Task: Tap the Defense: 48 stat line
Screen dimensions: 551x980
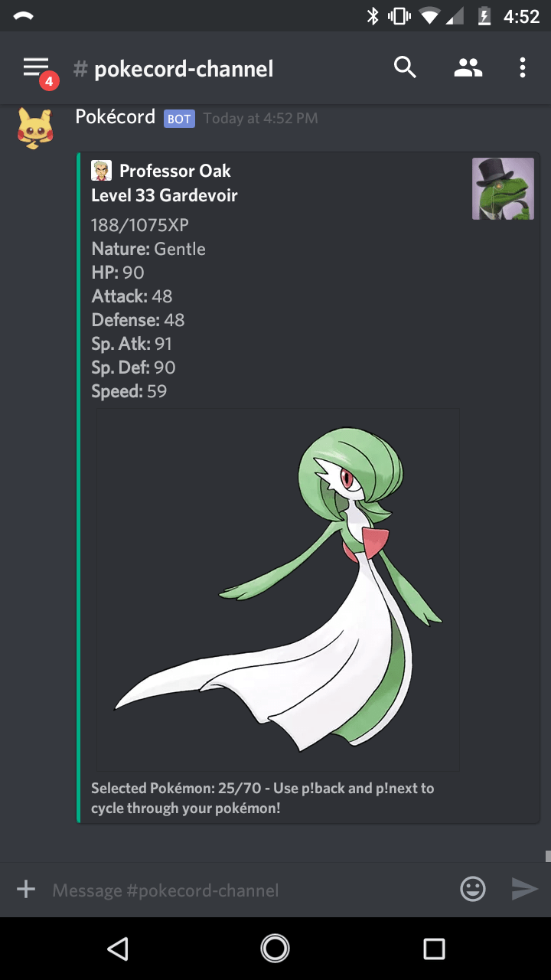Action: coord(138,320)
